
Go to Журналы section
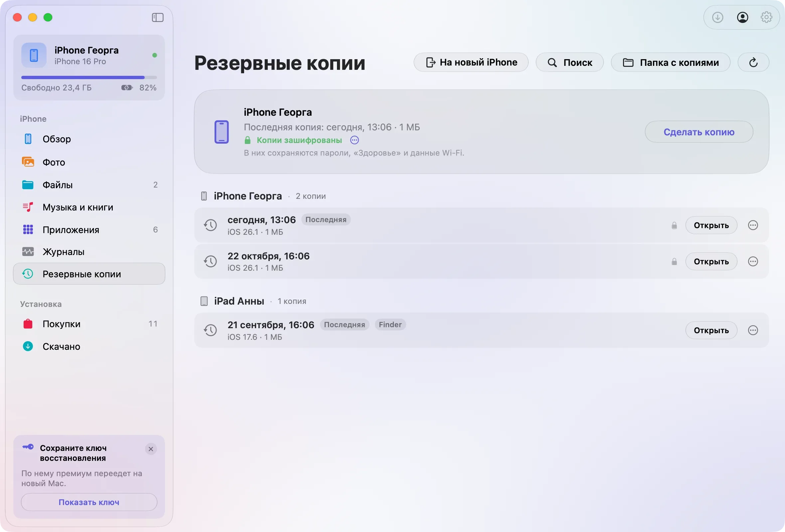[89, 251]
